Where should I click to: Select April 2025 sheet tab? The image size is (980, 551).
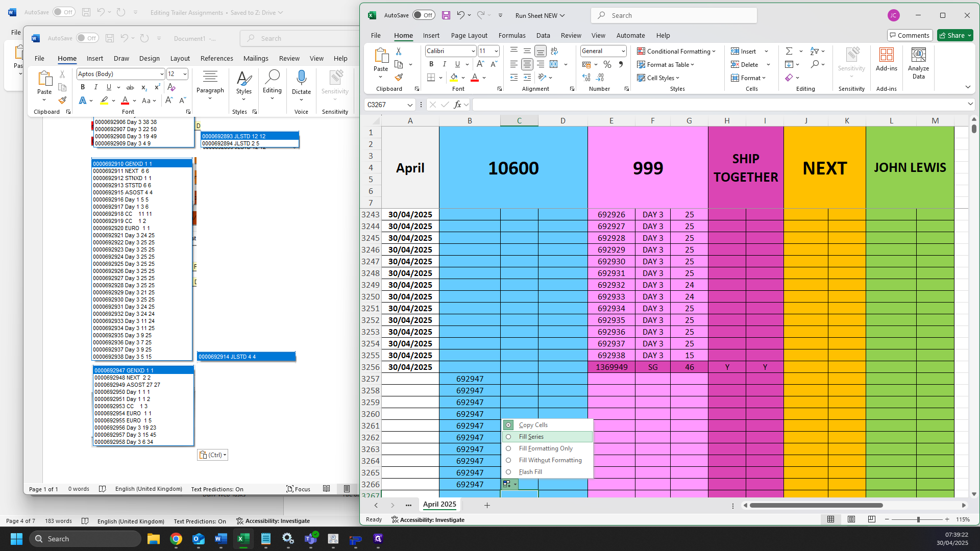tap(439, 504)
